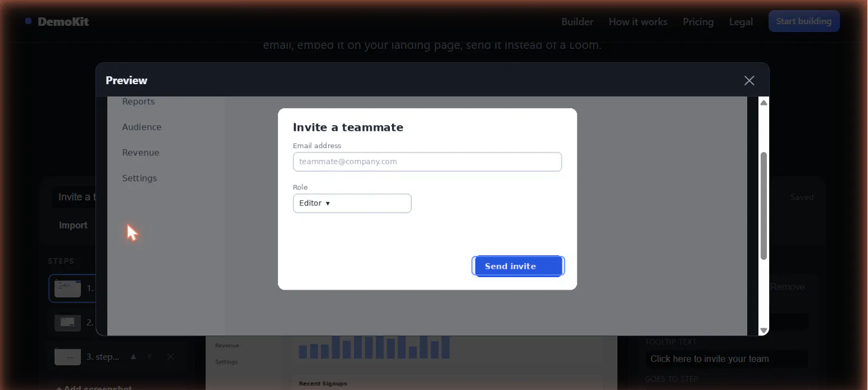Click the Start building button

coord(804,21)
